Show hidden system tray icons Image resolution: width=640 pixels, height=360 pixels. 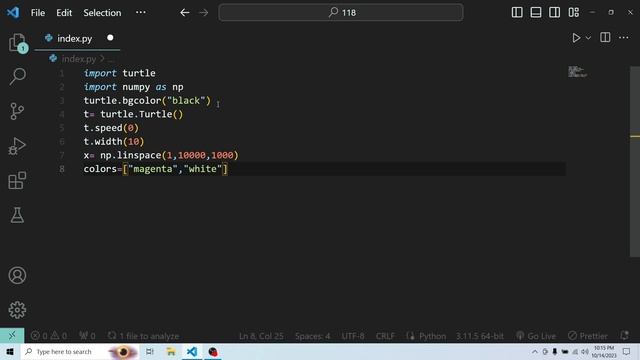pyautogui.click(x=534, y=351)
